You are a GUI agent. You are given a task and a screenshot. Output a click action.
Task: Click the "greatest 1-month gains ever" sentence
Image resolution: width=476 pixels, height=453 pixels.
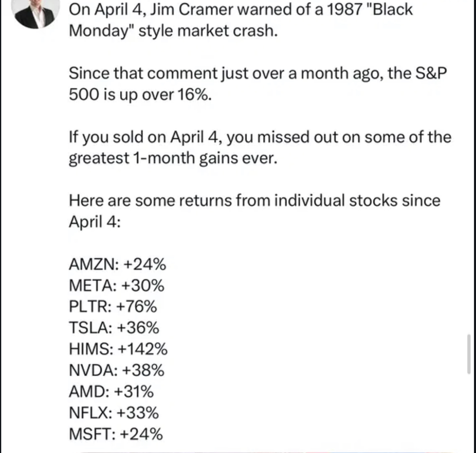[x=173, y=158]
